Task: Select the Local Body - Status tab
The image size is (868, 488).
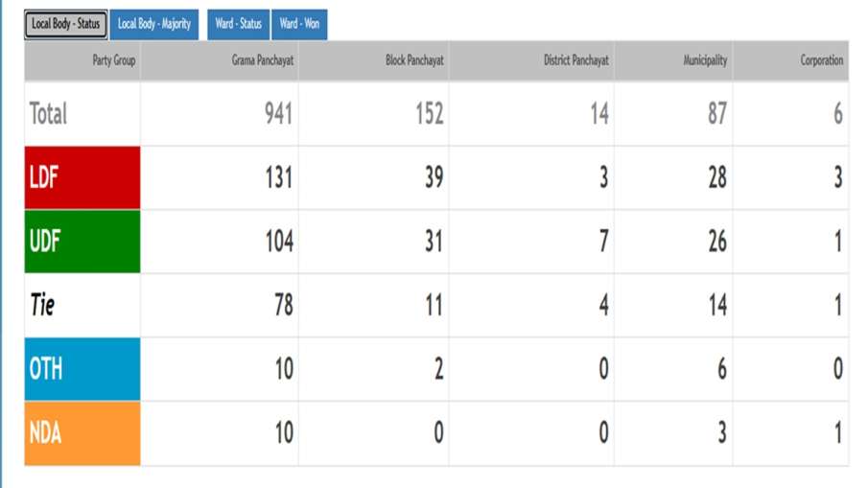Action: pyautogui.click(x=65, y=24)
